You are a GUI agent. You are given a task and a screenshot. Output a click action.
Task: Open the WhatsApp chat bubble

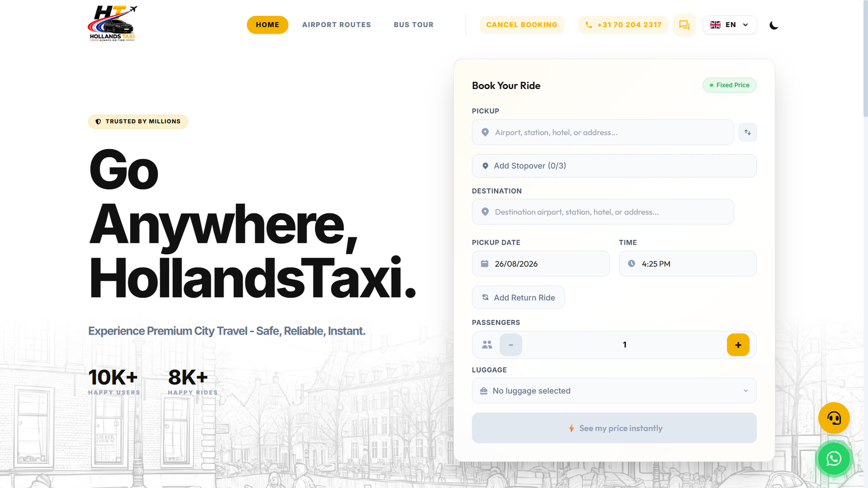(834, 459)
